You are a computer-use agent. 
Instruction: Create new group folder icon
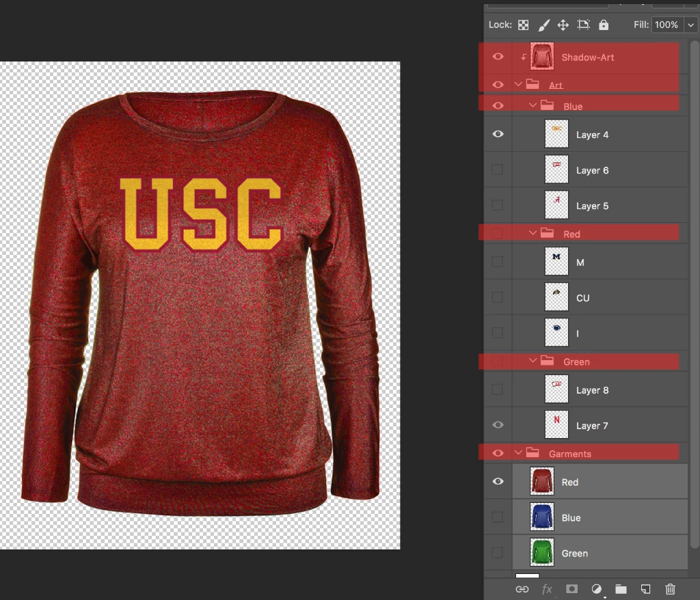[x=621, y=589]
